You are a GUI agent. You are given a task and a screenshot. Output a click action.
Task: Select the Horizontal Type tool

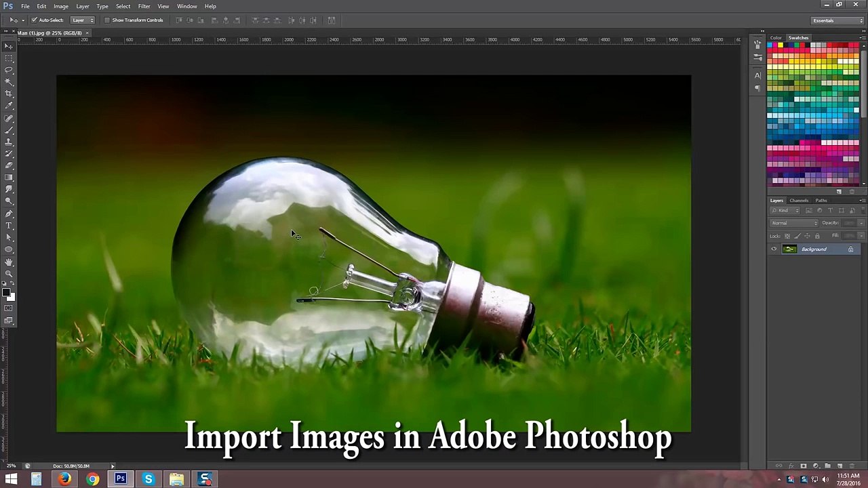click(x=9, y=225)
